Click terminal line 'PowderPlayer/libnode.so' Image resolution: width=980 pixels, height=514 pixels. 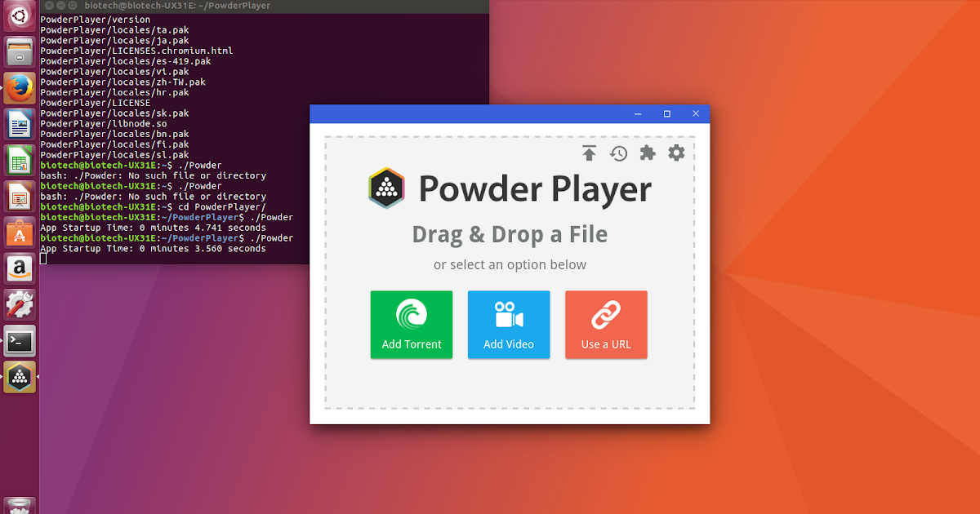coord(103,123)
